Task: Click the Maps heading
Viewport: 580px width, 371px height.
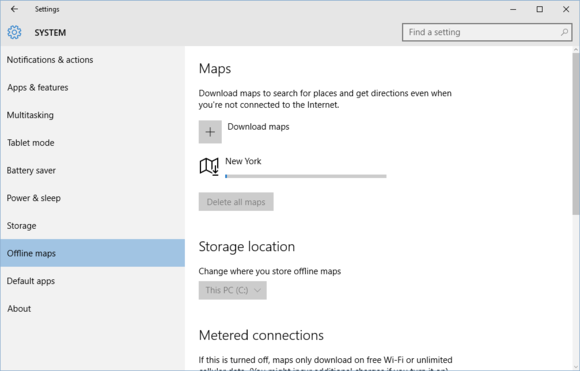Action: (x=215, y=69)
